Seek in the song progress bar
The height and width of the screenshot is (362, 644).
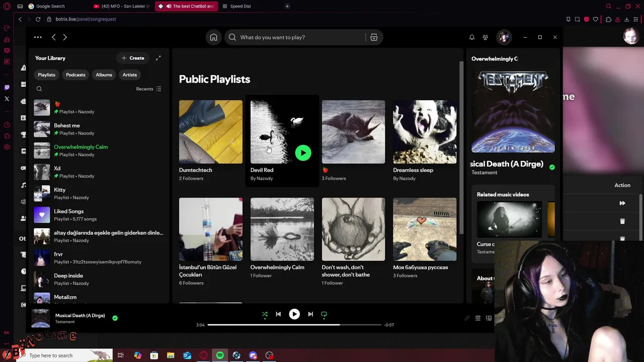pos(294,325)
